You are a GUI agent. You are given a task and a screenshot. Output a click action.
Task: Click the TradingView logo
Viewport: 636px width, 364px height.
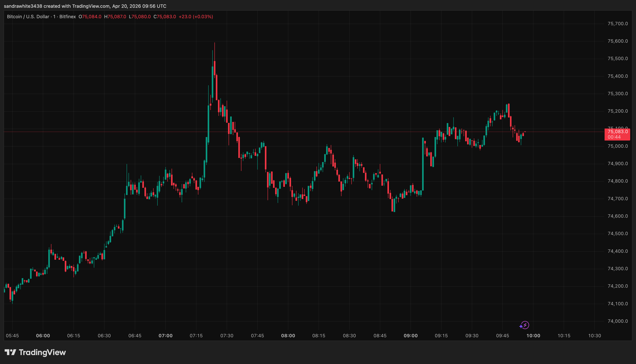35,353
